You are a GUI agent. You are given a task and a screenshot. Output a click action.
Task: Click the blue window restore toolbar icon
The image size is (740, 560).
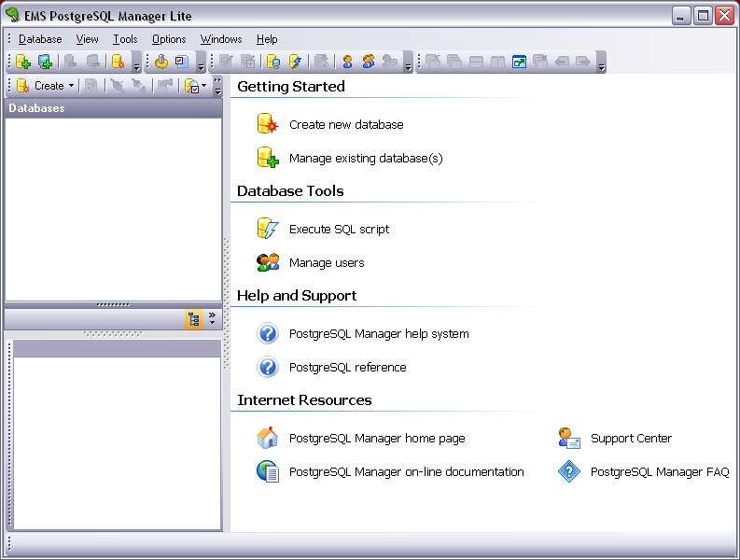[x=519, y=62]
